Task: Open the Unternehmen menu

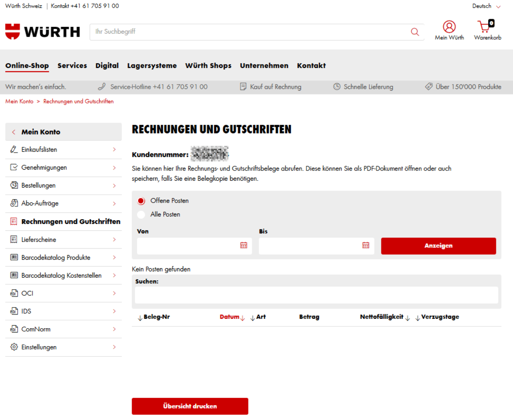Action: click(x=264, y=66)
